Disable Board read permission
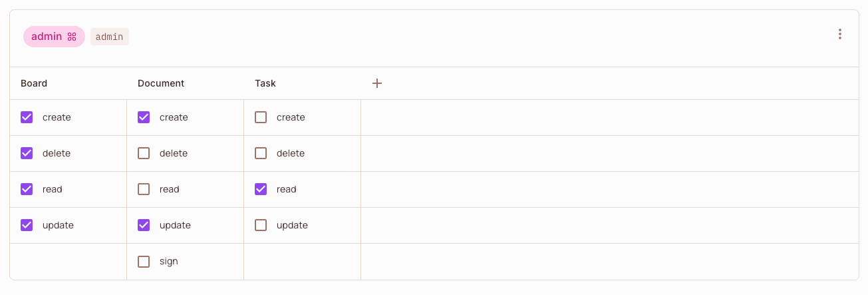 click(x=27, y=189)
